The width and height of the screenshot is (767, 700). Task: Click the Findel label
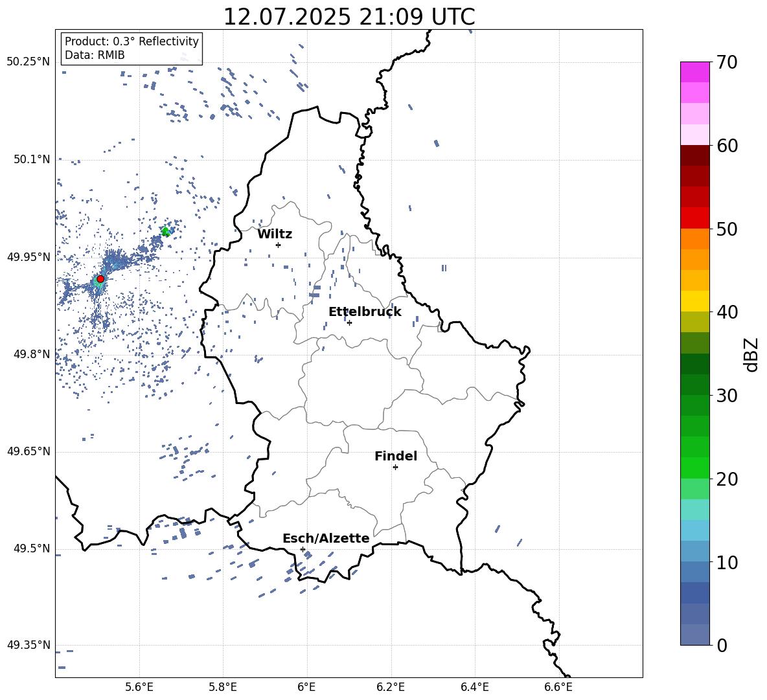(396, 456)
